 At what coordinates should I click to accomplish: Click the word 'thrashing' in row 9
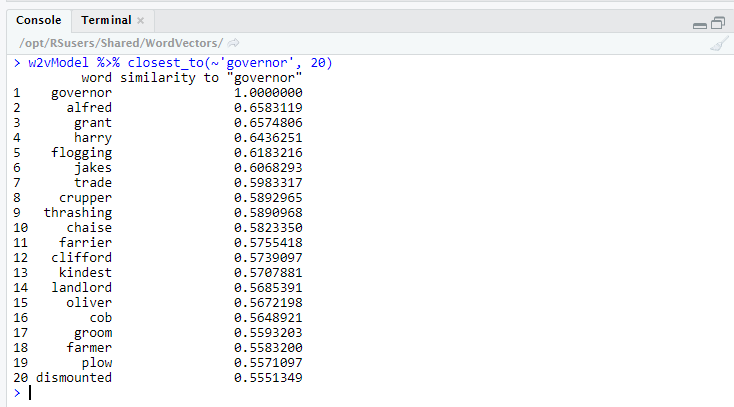pyautogui.click(x=78, y=213)
